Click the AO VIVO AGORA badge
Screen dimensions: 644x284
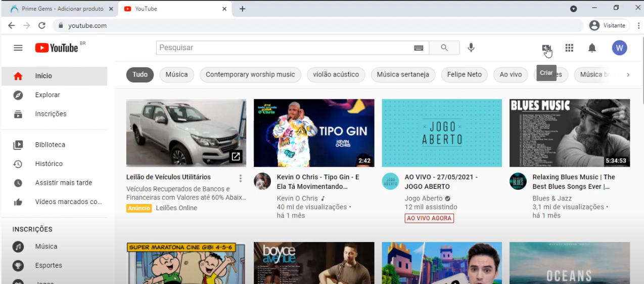tap(429, 218)
